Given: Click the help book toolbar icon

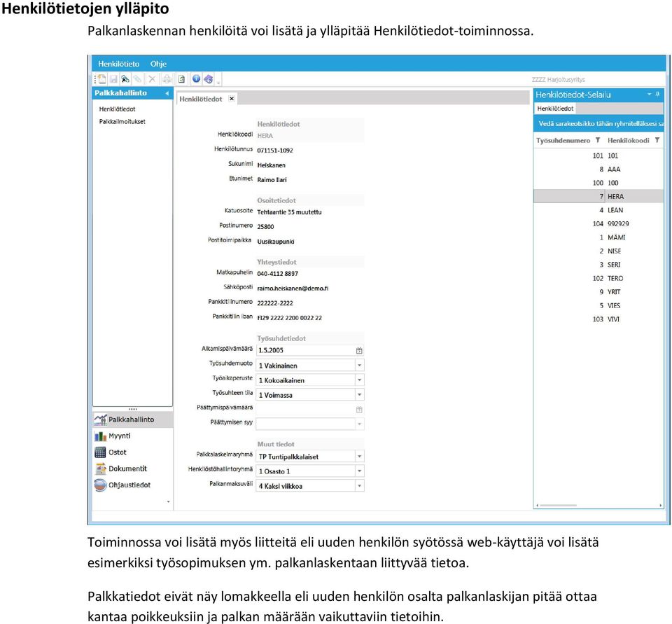Looking at the screenshot, I should click(x=209, y=79).
